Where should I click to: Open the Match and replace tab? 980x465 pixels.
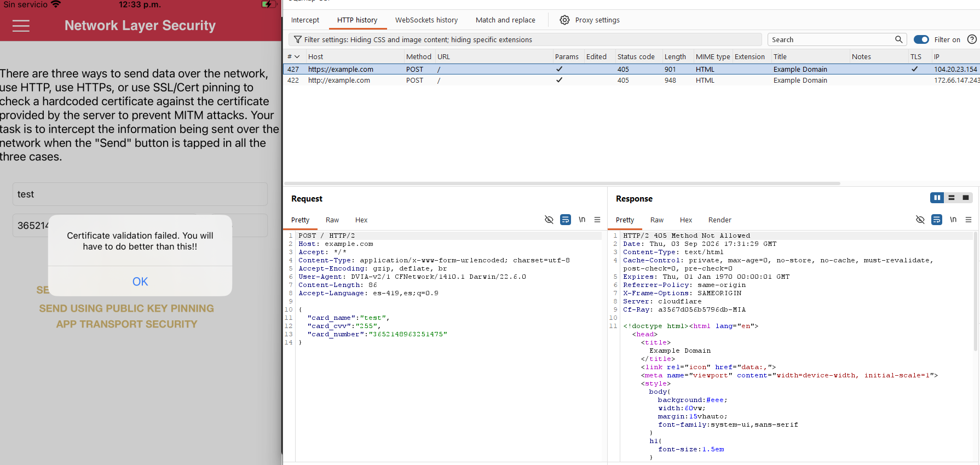505,20
